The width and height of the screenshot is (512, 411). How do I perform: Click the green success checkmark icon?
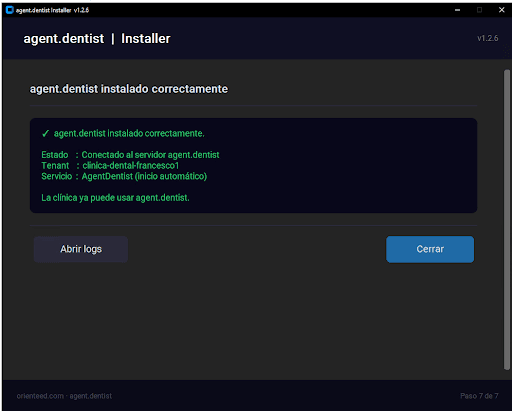(x=45, y=134)
